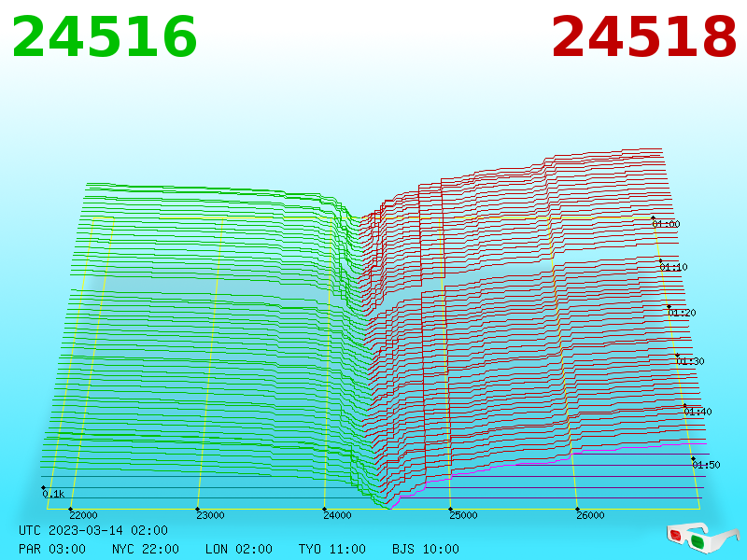
Task: Click the red ask price 24518
Action: coord(644,36)
